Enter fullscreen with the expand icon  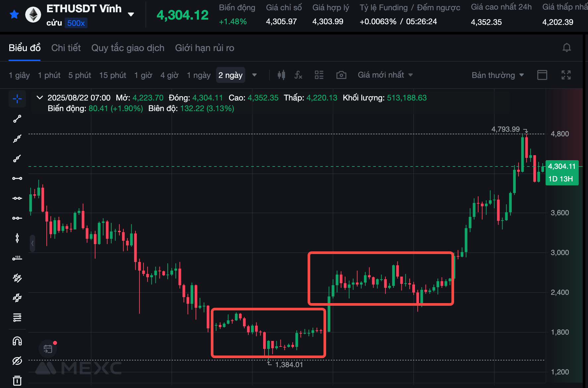566,75
